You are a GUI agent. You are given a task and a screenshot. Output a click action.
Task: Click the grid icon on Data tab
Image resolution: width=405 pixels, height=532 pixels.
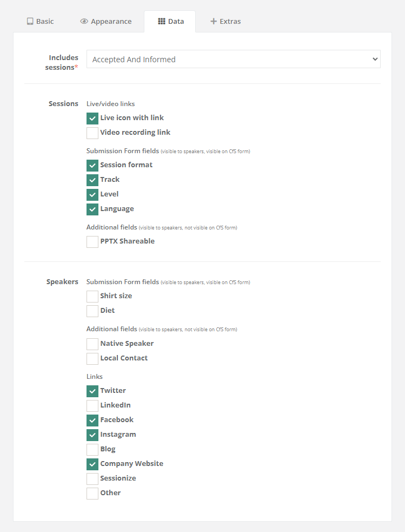161,22
